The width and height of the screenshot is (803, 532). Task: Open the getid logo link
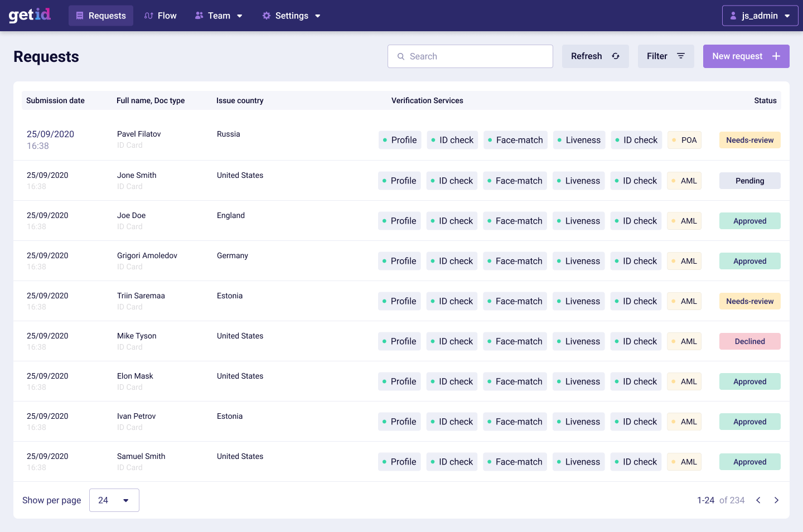pyautogui.click(x=29, y=15)
